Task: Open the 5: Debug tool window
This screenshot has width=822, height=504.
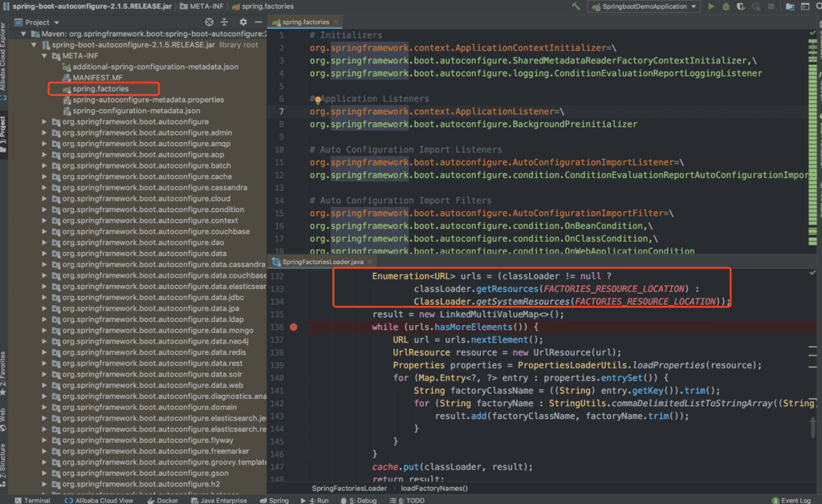Action: coord(359,500)
